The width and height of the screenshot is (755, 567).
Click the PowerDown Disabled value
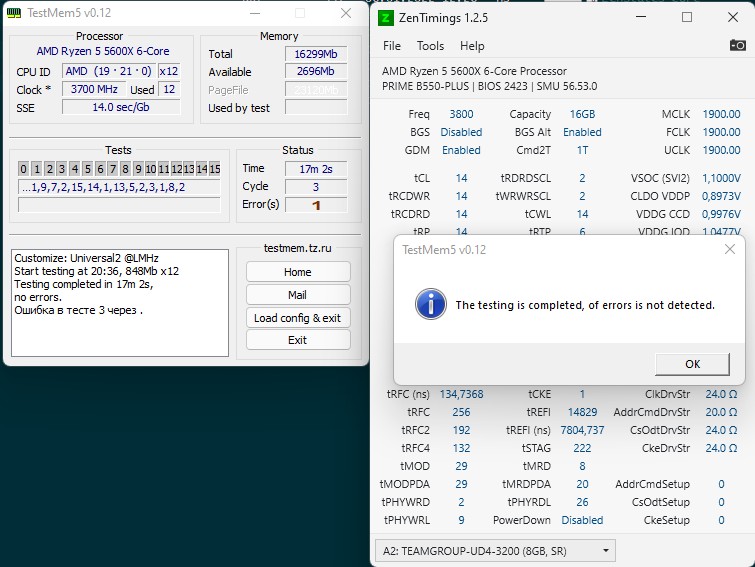582,520
